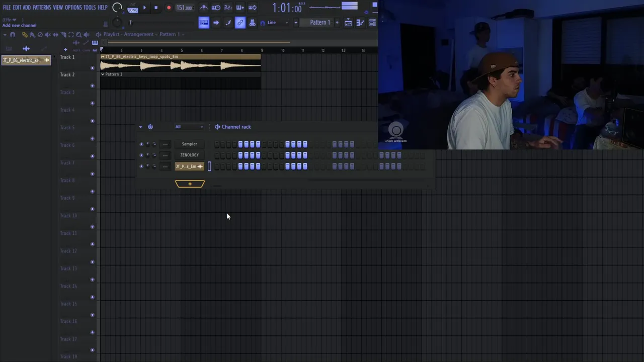644x362 pixels.
Task: Adjust Sampler channel volume knob
Action: (x=154, y=144)
